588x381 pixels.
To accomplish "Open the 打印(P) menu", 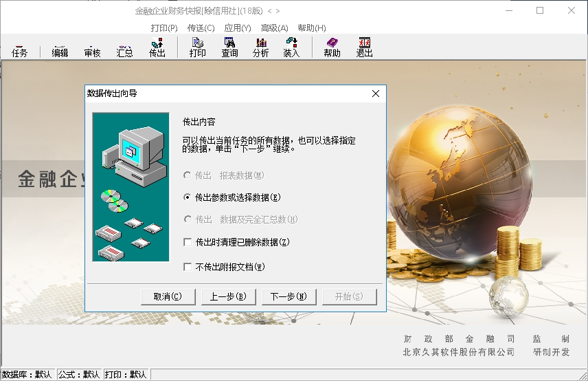I will [164, 28].
